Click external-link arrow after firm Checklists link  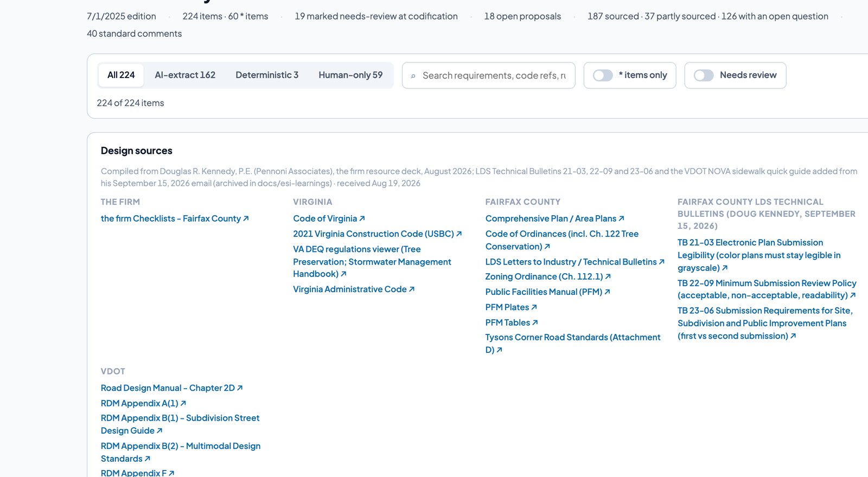(246, 218)
